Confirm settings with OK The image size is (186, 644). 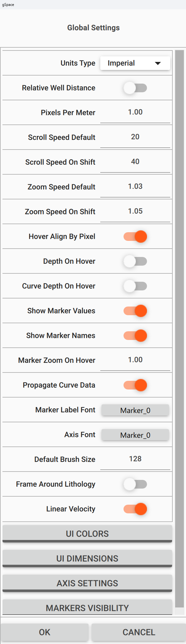45,632
